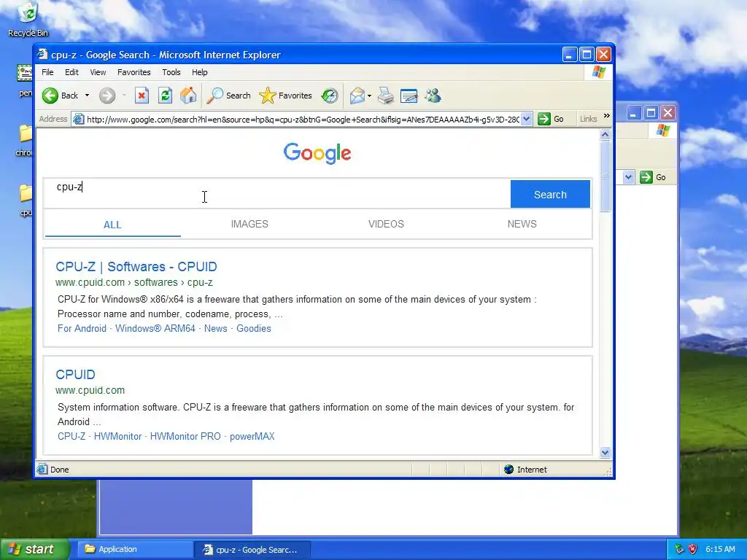
Task: Open the Tools menu
Action: (171, 72)
